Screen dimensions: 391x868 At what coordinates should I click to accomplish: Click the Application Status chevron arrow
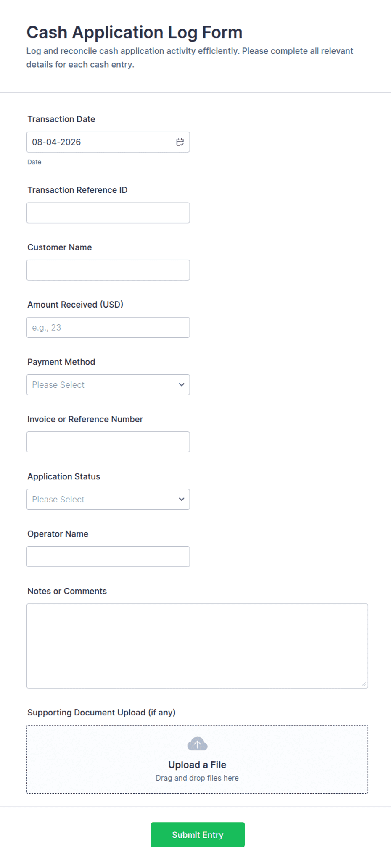click(x=182, y=500)
